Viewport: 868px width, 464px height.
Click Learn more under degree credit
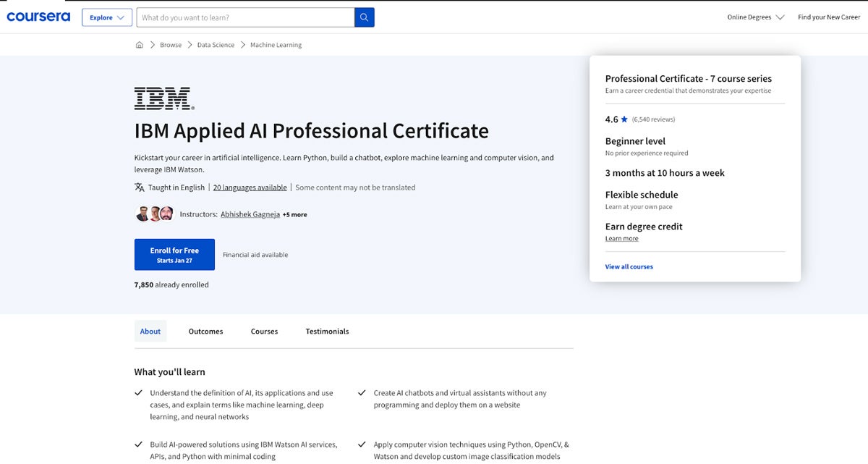tap(622, 239)
